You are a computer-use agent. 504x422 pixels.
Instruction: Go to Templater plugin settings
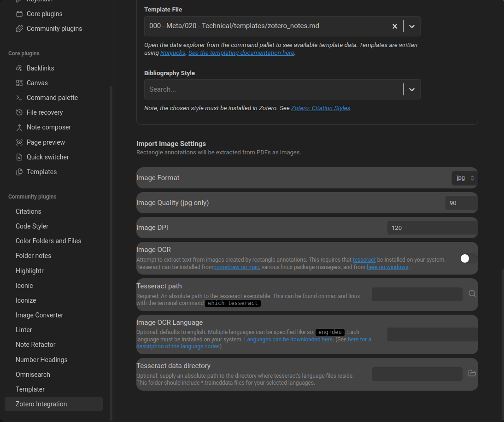(x=30, y=389)
